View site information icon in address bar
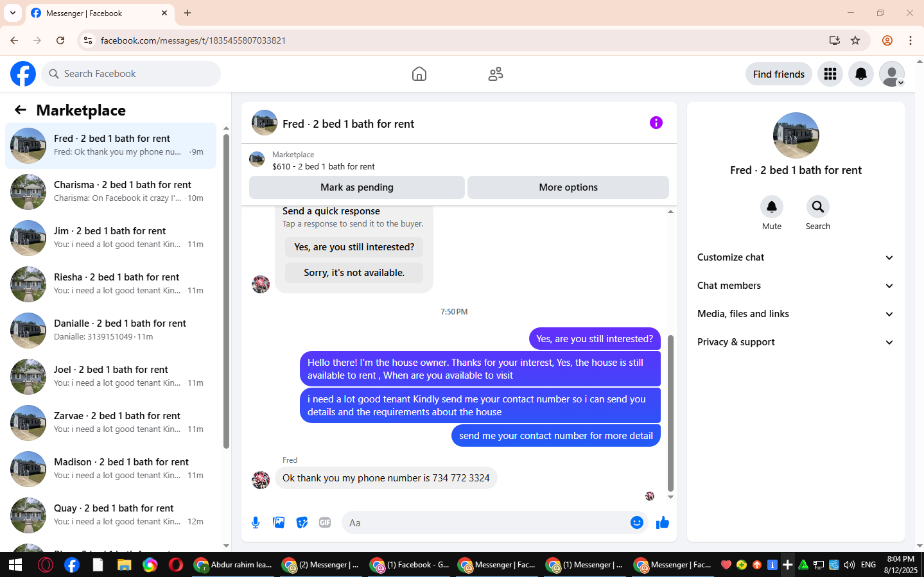This screenshot has width=924, height=577. click(88, 40)
